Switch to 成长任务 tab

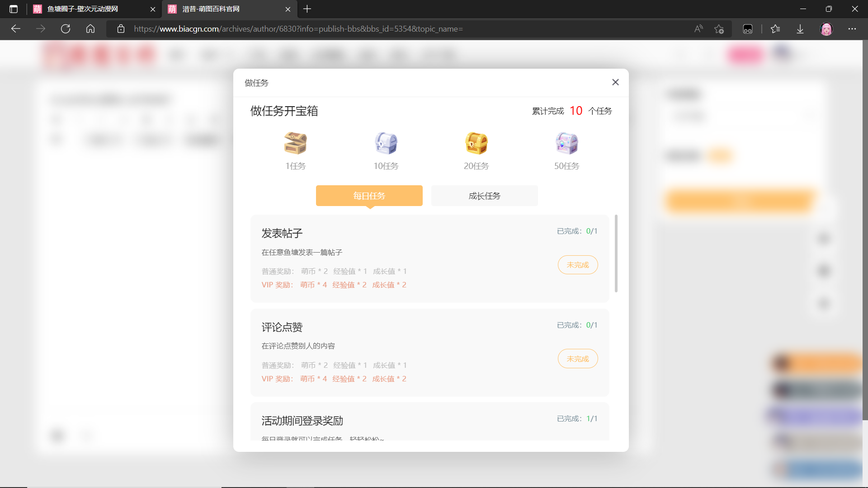pyautogui.click(x=484, y=196)
